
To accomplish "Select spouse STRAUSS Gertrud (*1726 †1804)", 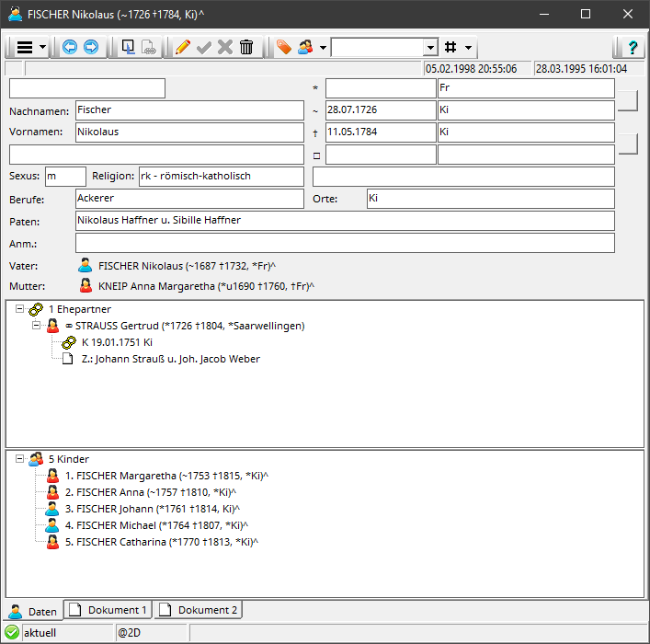I will [185, 326].
